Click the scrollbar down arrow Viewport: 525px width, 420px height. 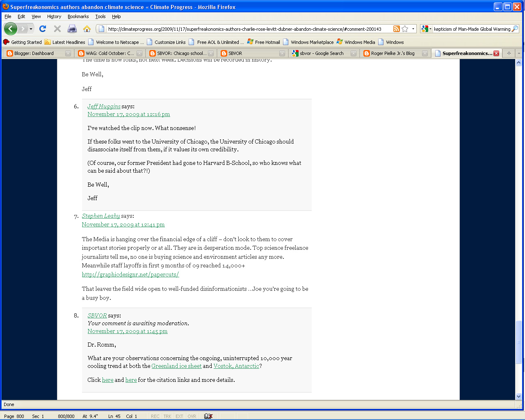tap(518, 396)
